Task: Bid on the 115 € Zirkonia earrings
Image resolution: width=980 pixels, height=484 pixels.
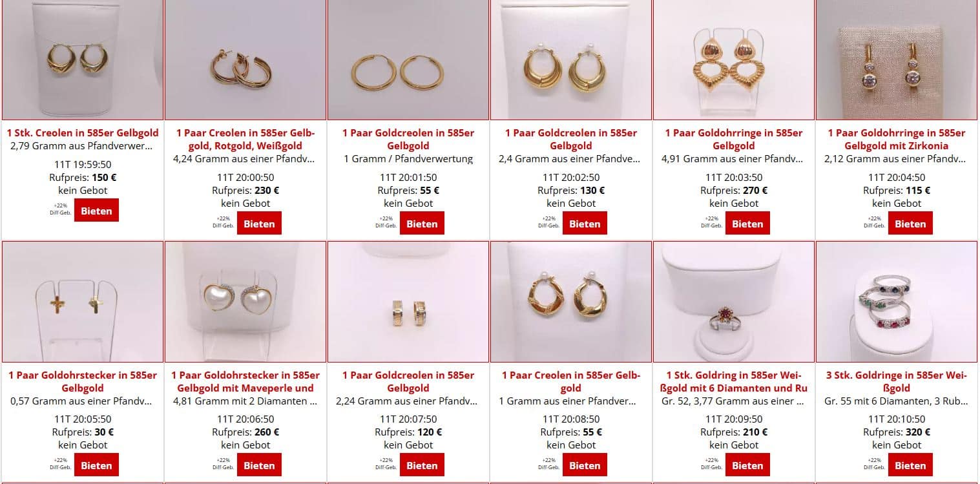Action: [x=910, y=224]
